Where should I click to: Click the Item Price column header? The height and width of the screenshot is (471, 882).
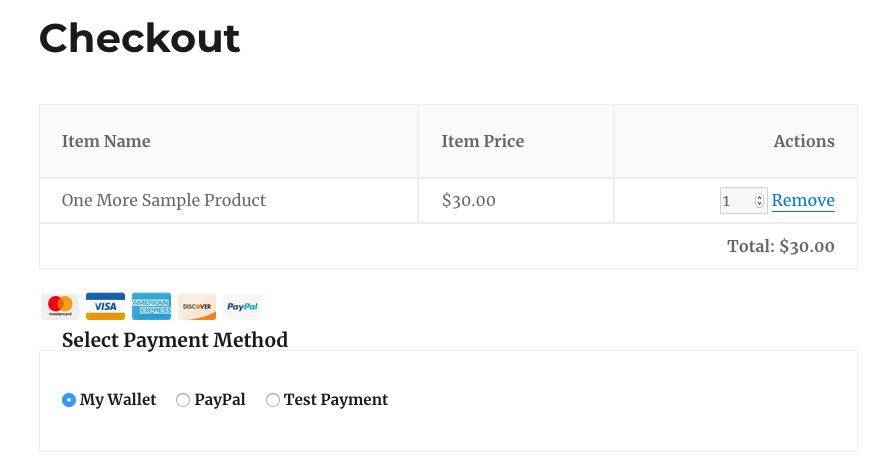point(483,141)
